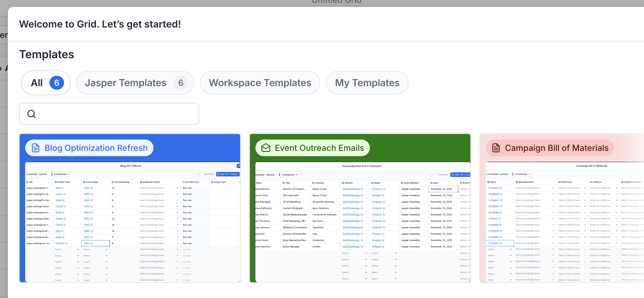Choose the Event Outreach Emails template title

coord(319,148)
